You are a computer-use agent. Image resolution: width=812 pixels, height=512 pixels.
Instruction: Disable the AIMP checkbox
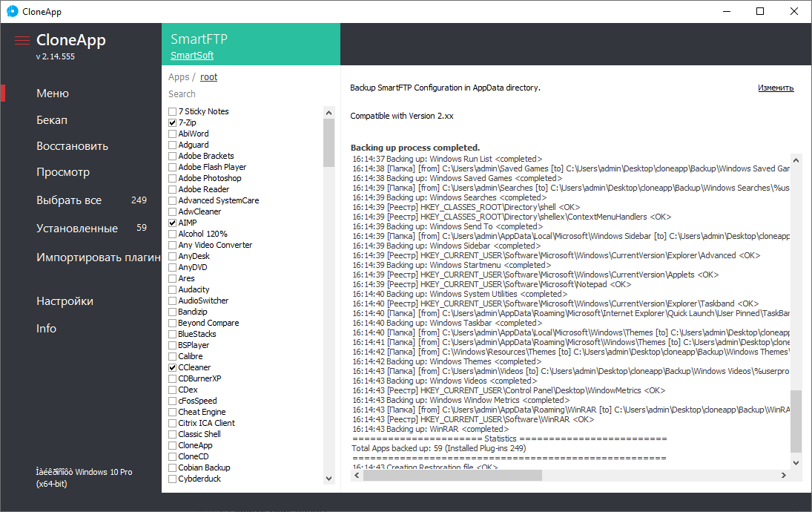(x=173, y=223)
